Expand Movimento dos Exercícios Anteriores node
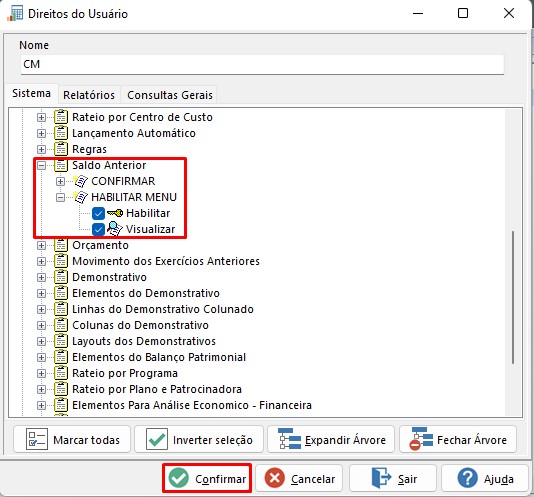Viewport: 534px width, 497px height. point(41,261)
